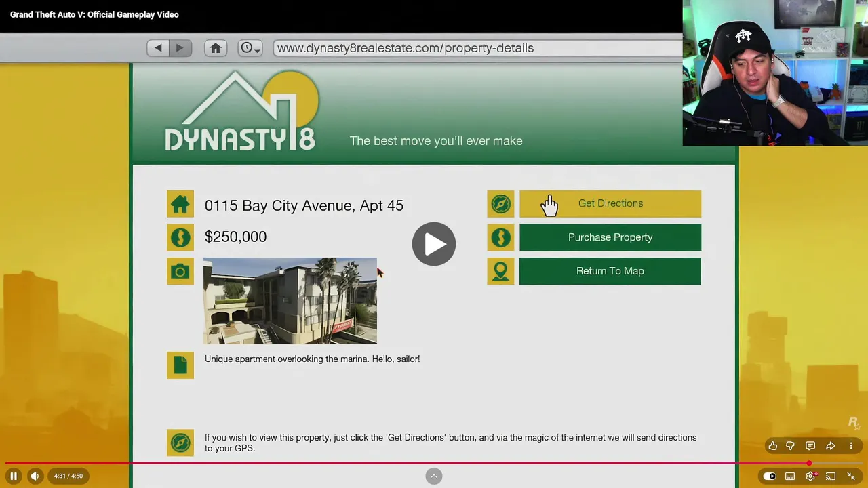Click the document icon by the description
This screenshot has height=488, width=868.
click(180, 365)
